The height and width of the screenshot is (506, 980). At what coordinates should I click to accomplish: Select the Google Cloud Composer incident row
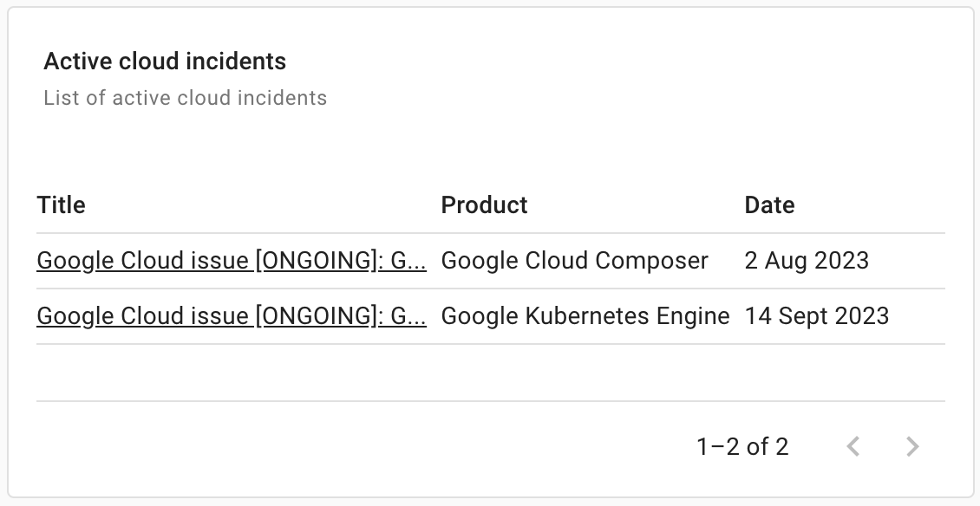(x=490, y=261)
